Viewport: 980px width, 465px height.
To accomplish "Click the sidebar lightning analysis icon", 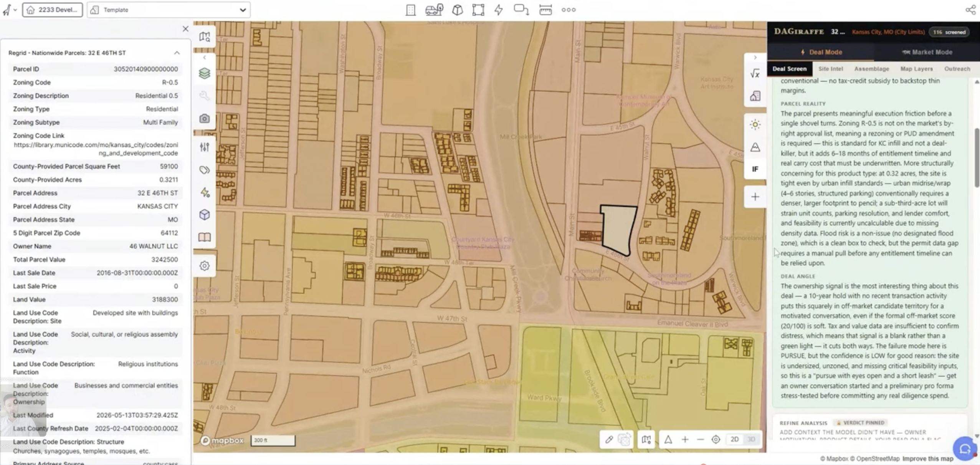I will click(x=205, y=192).
